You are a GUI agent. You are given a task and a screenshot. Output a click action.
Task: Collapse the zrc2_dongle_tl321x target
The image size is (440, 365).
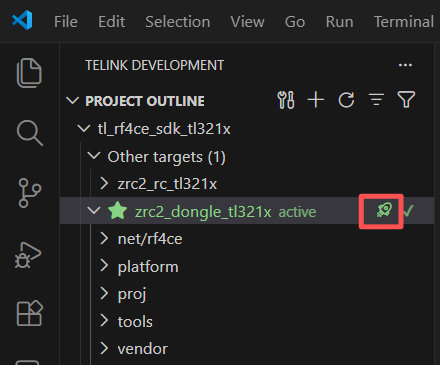point(94,211)
